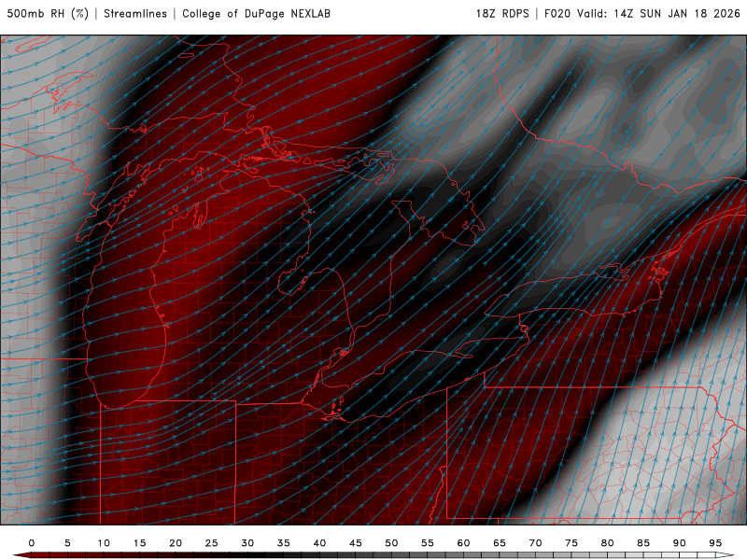Image resolution: width=747 pixels, height=560 pixels.
Task: Click the "College of DuPage NEXLAB" text
Action: 256,13
